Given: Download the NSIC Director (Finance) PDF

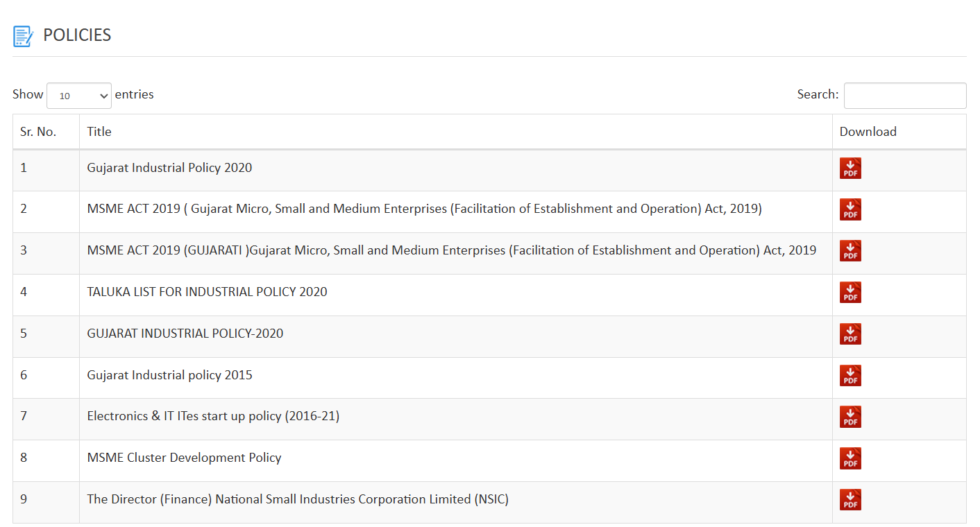Looking at the screenshot, I should 850,500.
